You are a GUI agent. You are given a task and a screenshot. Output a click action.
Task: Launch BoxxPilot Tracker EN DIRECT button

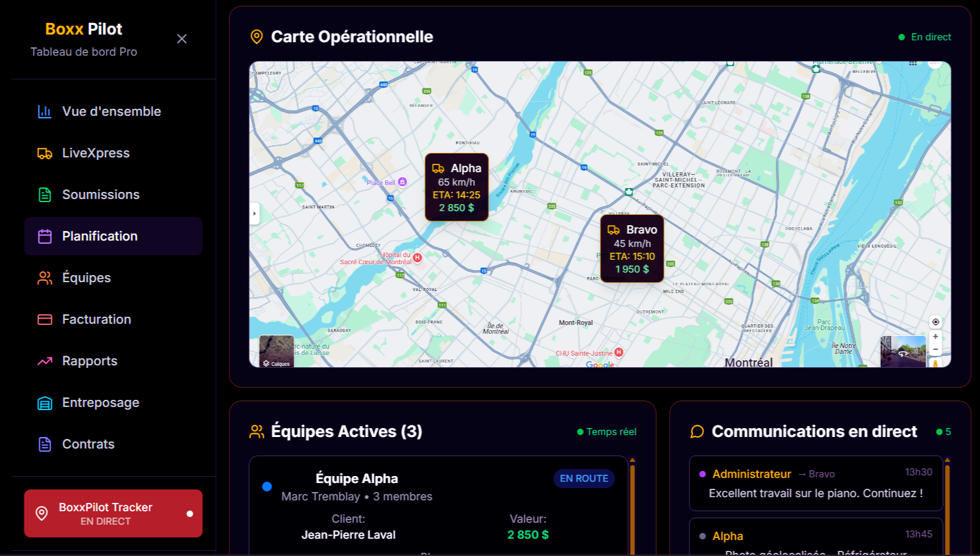point(113,514)
